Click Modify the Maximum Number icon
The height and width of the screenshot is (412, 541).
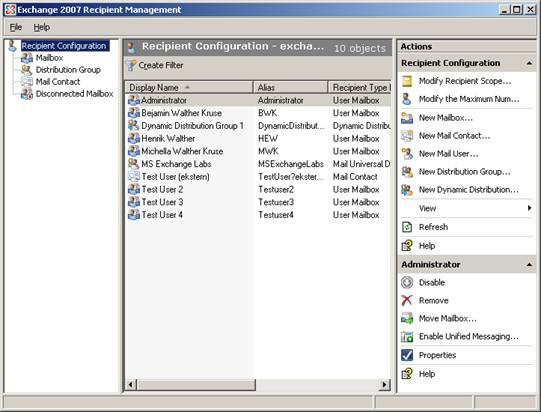pos(407,99)
